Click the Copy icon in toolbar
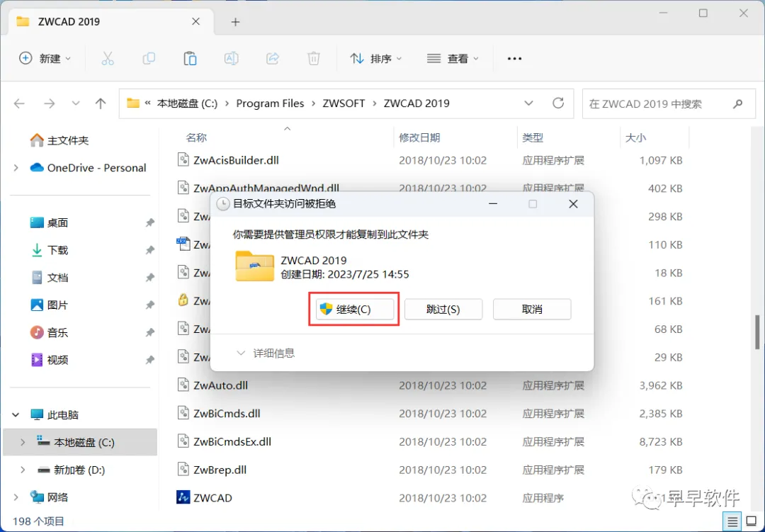This screenshot has width=765, height=532. (149, 59)
